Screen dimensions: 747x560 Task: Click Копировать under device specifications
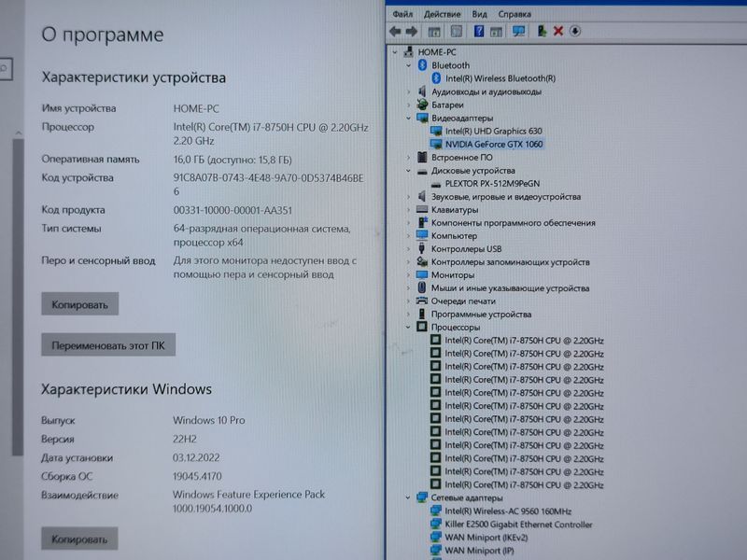[x=80, y=304]
